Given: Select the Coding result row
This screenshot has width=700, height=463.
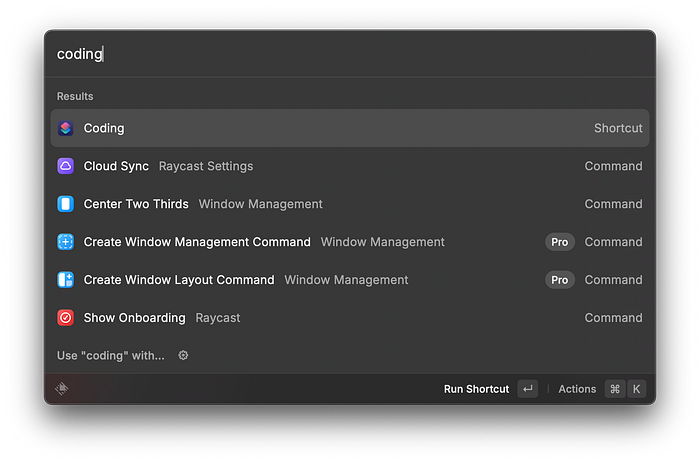Looking at the screenshot, I should (350, 128).
